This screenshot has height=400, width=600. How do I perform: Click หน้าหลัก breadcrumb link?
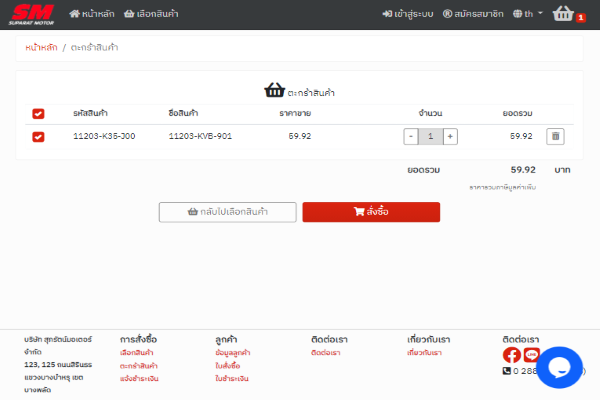[x=40, y=48]
